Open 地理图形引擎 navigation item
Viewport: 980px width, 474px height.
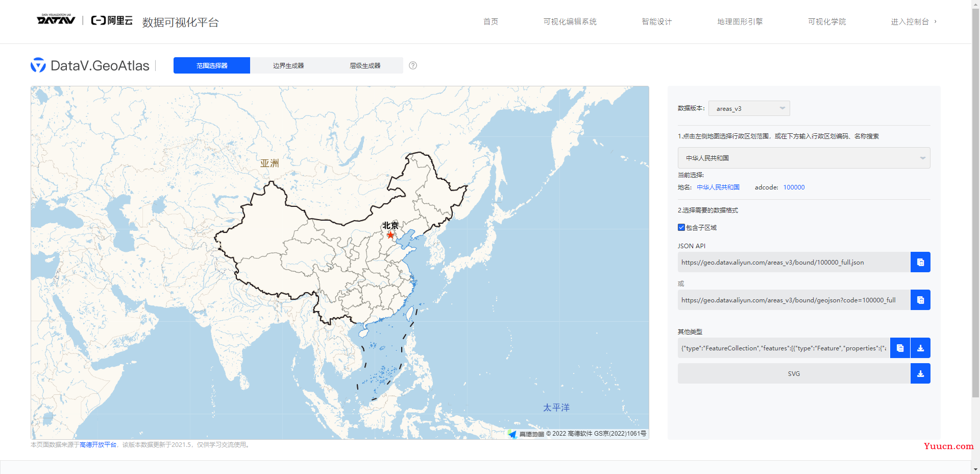tap(740, 21)
